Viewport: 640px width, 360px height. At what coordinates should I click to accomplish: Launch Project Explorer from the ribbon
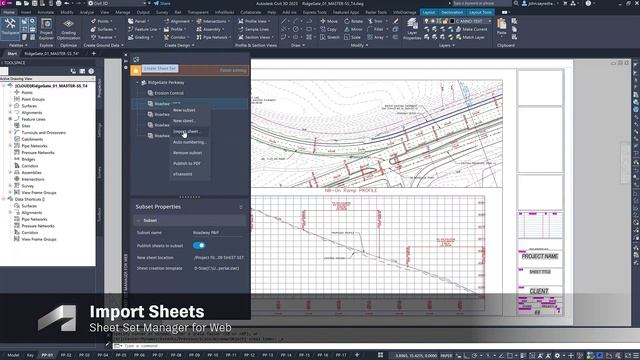(46, 29)
